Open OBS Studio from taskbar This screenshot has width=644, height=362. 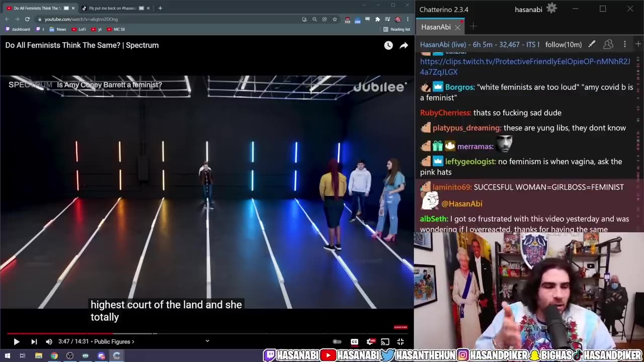pyautogui.click(x=70, y=356)
